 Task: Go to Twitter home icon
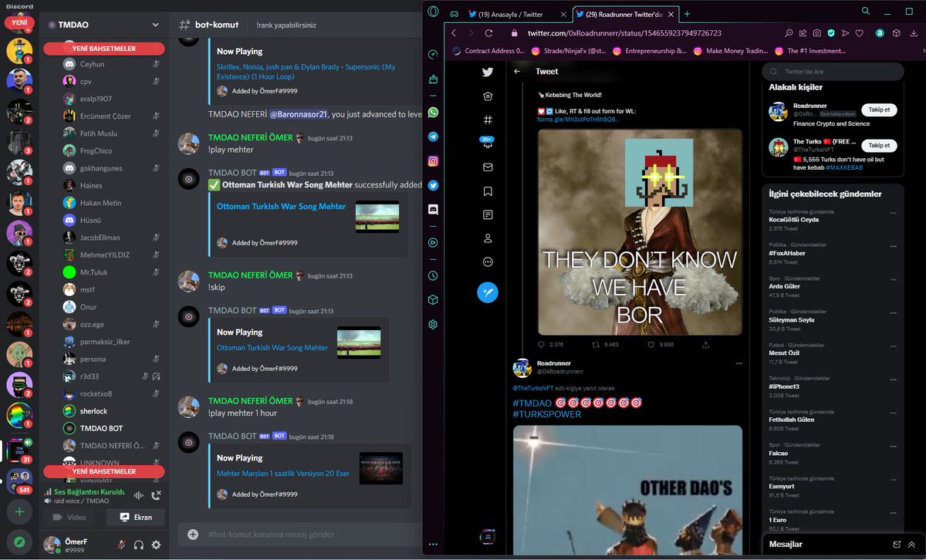point(488,96)
